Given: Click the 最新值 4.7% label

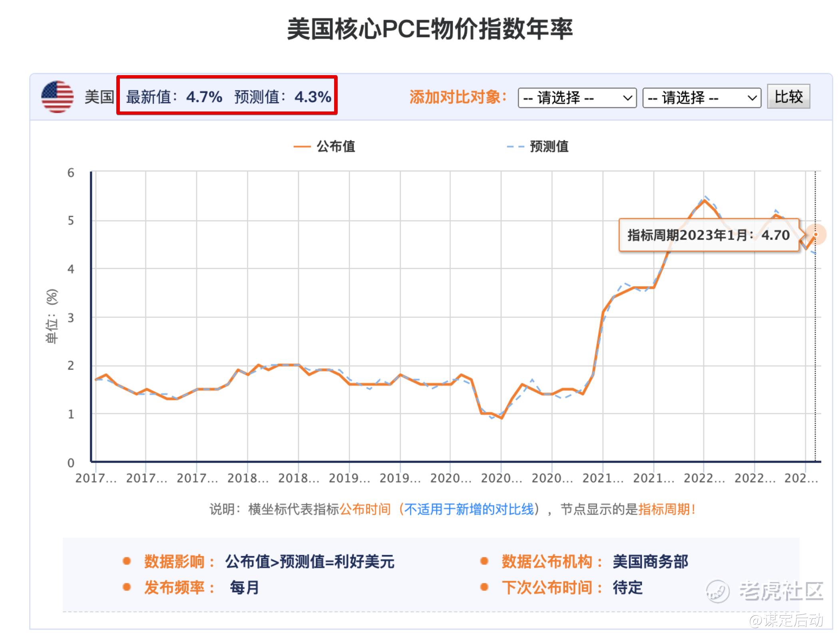Looking at the screenshot, I should 174,97.
